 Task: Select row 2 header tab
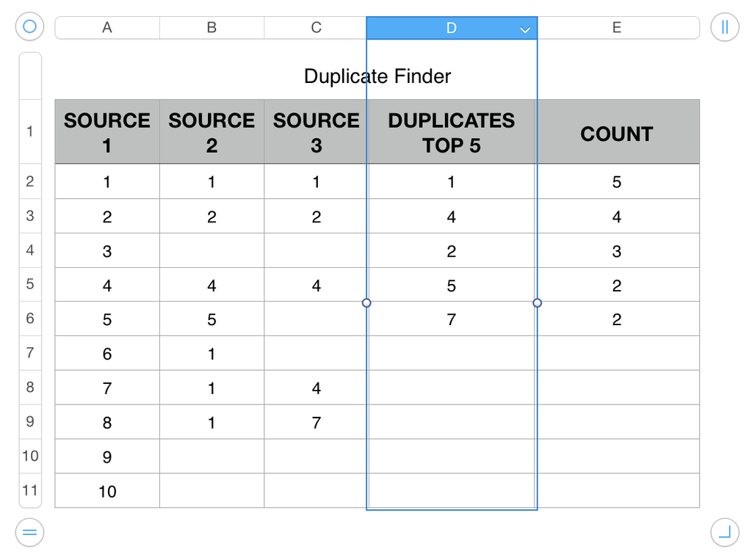[x=30, y=181]
